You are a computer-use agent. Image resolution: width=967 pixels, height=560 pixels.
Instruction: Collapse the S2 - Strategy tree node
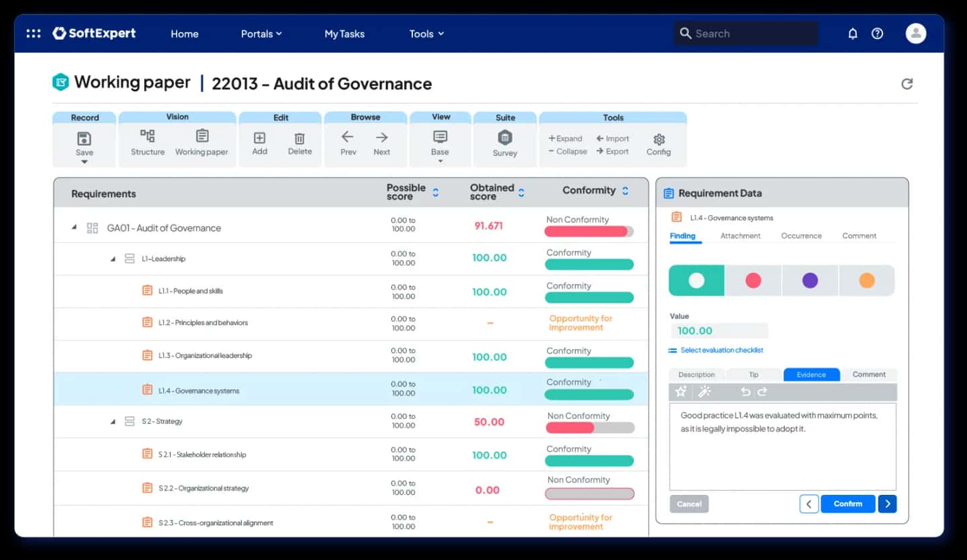coord(113,422)
